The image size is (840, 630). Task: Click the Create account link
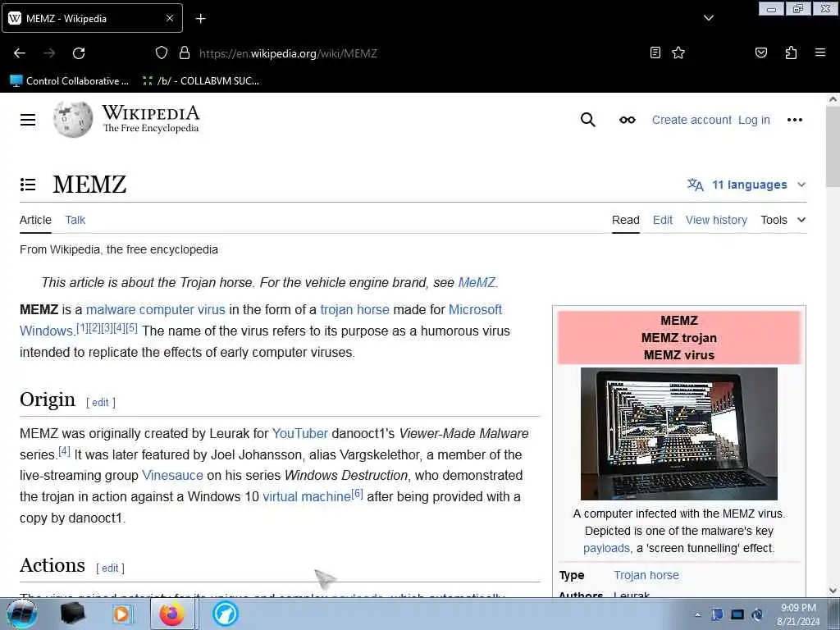691,120
